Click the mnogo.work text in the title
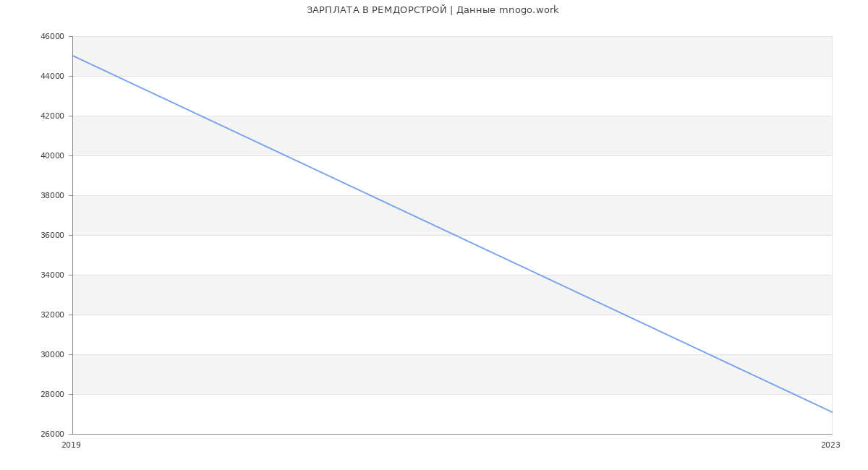The image size is (868, 470). tap(529, 10)
